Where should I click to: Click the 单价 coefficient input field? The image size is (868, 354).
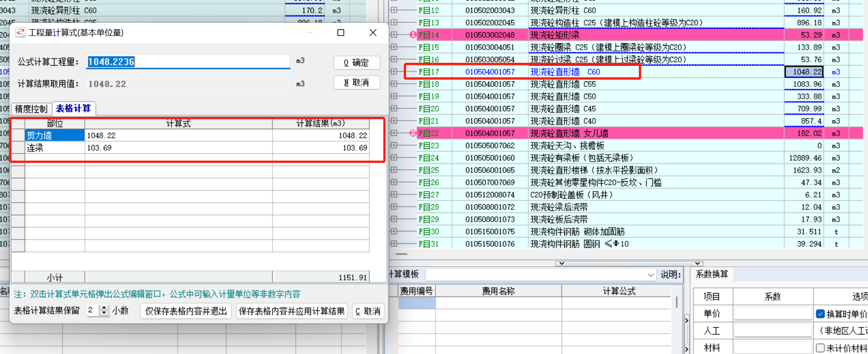click(773, 314)
